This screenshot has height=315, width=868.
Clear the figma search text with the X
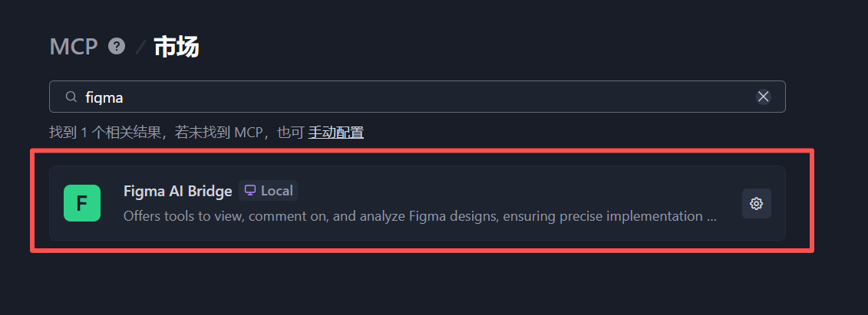pyautogui.click(x=763, y=97)
